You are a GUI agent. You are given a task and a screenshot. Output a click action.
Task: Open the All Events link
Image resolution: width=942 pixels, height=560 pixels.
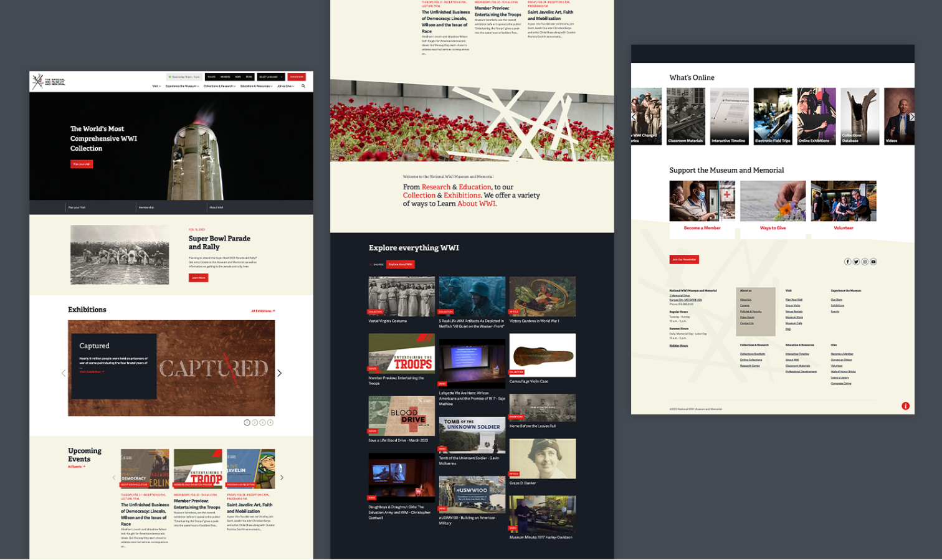[x=77, y=467]
